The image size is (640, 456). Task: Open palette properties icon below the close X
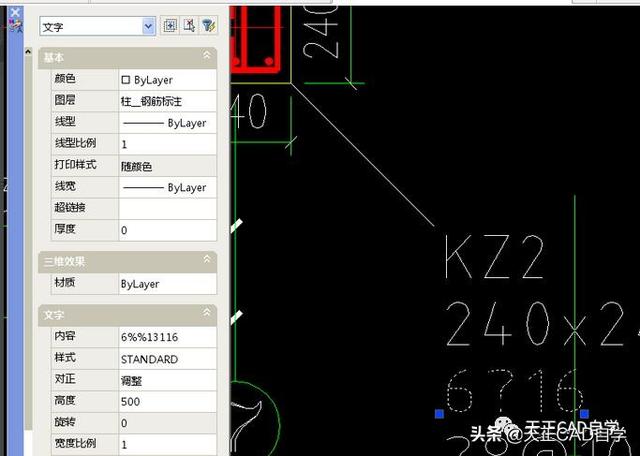click(x=15, y=27)
